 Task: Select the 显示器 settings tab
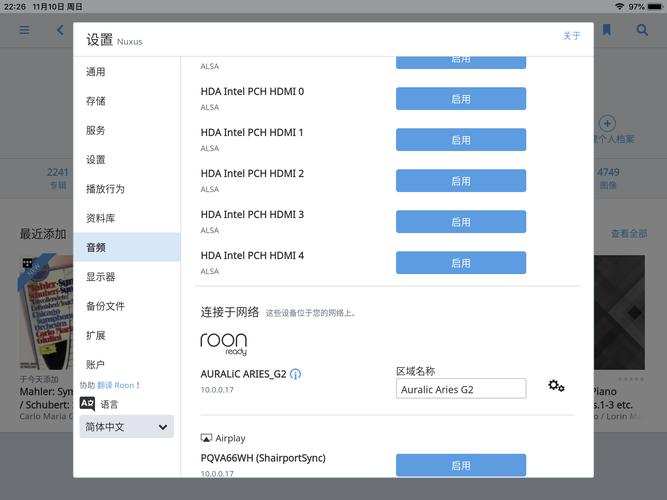[127, 277]
